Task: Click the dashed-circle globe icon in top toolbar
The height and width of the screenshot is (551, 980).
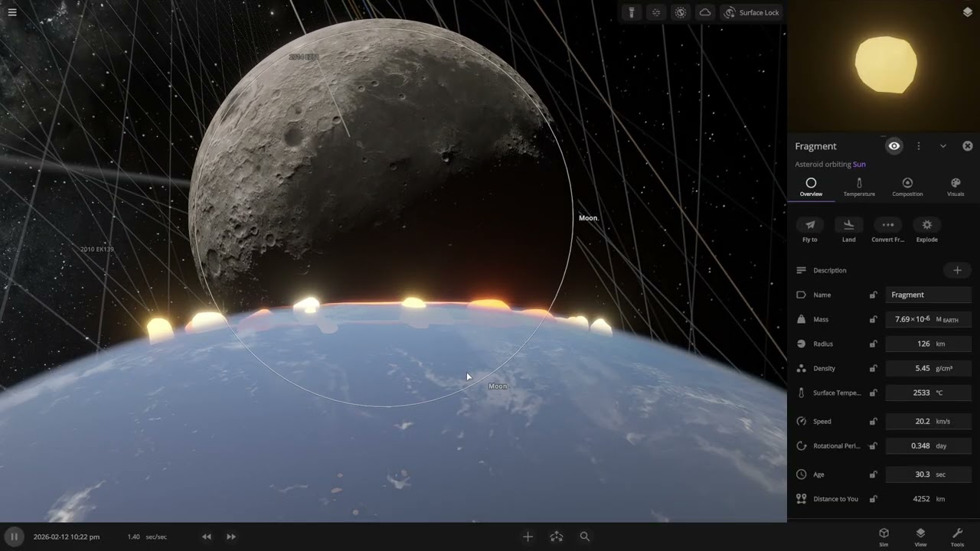Action: click(x=681, y=12)
